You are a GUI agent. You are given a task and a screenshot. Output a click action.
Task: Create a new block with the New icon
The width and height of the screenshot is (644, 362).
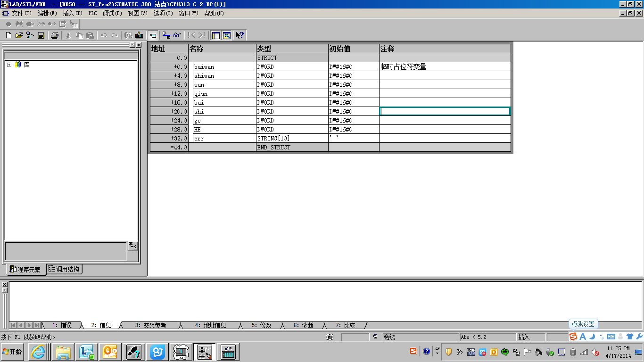tap(8, 35)
